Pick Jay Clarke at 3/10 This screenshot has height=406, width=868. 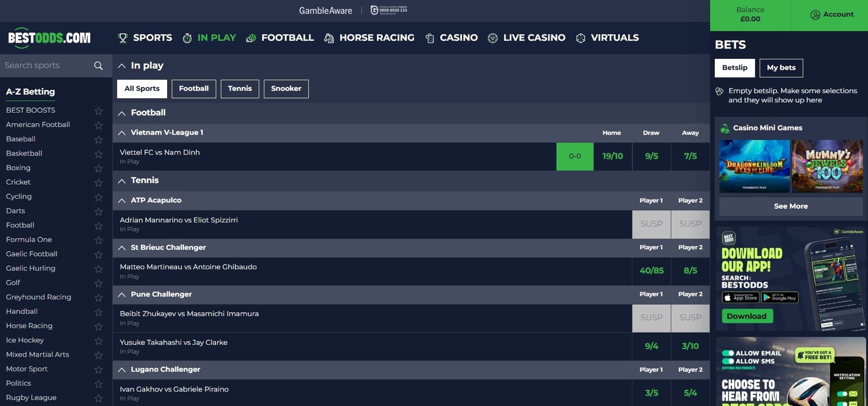[690, 346]
